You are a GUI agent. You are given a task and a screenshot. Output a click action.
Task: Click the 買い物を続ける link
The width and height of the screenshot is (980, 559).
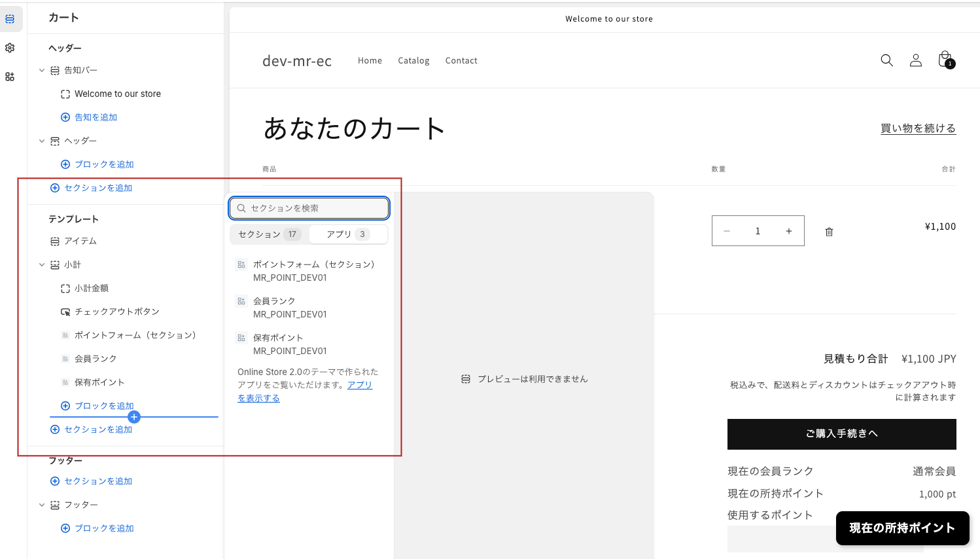918,128
